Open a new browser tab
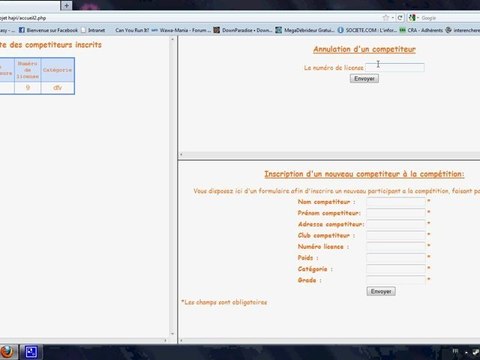Screen dimensions: 480x360 pos(66,5)
